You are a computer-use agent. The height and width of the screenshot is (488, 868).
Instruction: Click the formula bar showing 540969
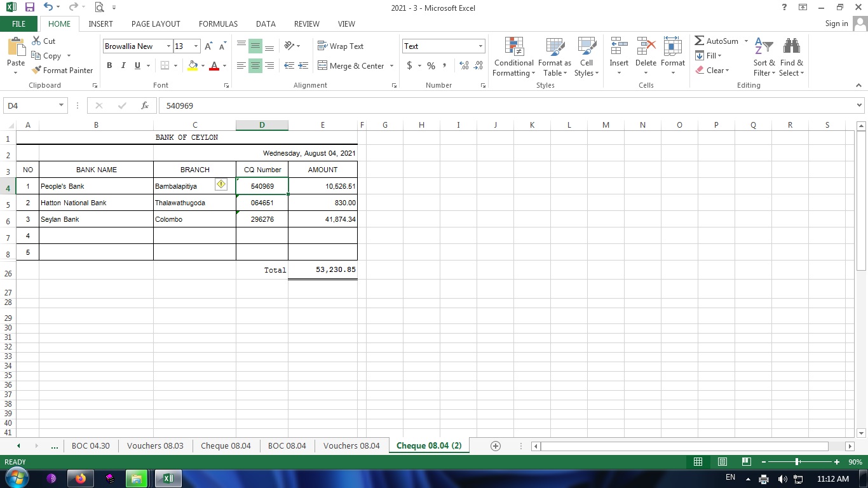tap(507, 105)
